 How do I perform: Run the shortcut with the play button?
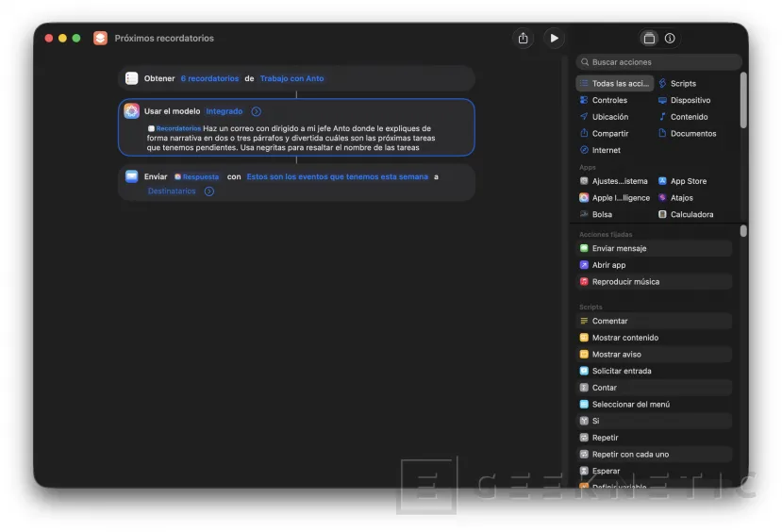pos(554,39)
